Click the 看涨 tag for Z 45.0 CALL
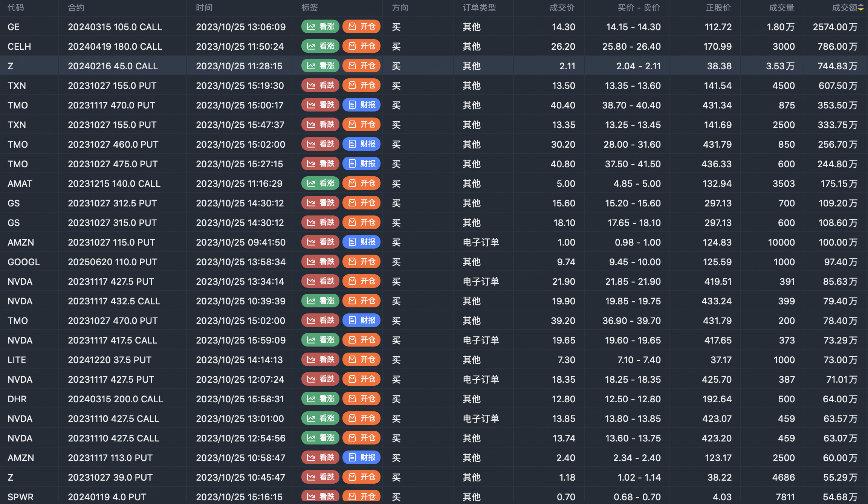This screenshot has height=504, width=868. point(321,66)
